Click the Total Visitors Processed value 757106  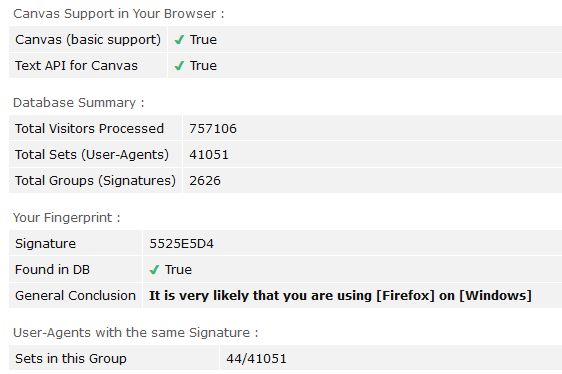tap(213, 129)
